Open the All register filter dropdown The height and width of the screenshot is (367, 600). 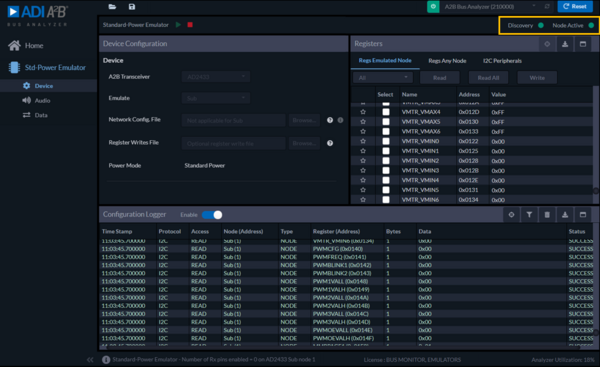tap(383, 78)
